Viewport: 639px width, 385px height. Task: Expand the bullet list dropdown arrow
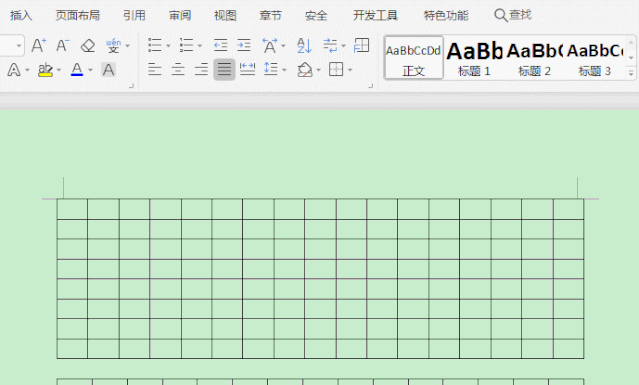(168, 46)
